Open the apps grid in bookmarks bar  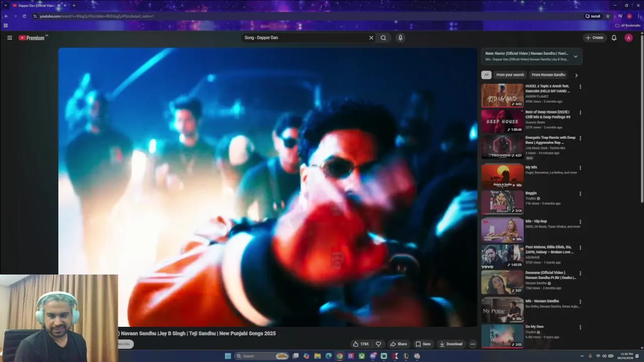[6, 25]
